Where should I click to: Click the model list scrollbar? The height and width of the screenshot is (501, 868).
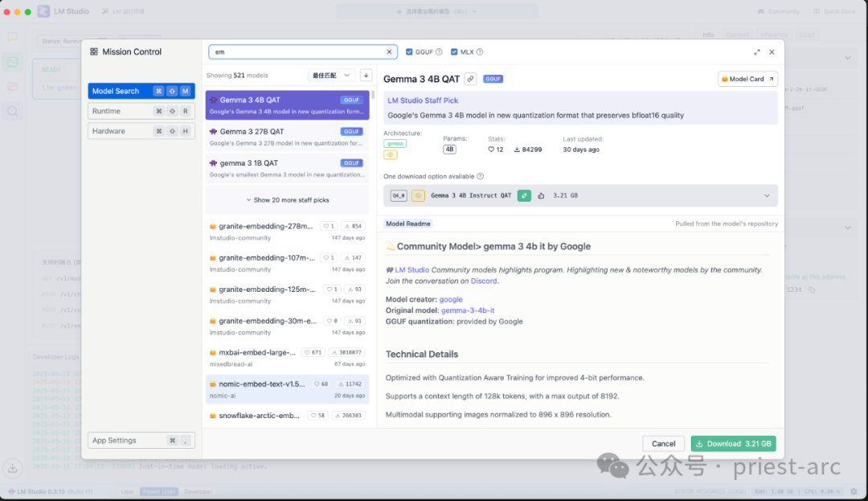tap(373, 95)
